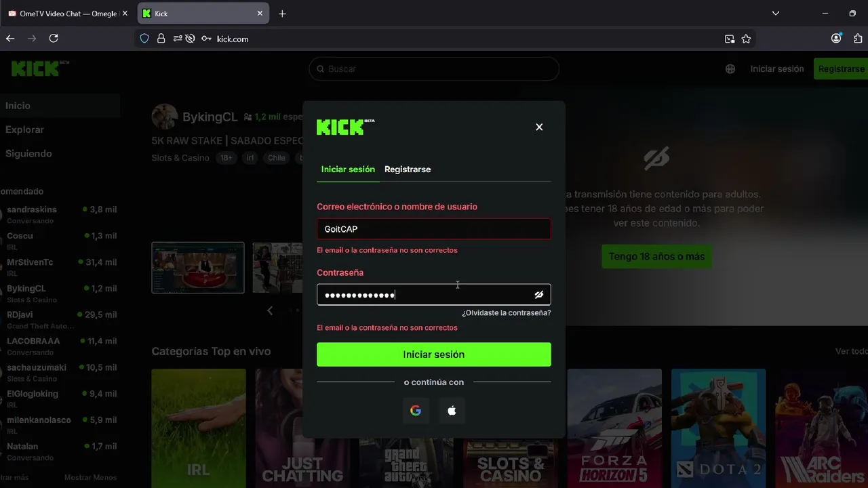The image size is (868, 488).
Task: Open the Arc Raiders category card
Action: 822,428
